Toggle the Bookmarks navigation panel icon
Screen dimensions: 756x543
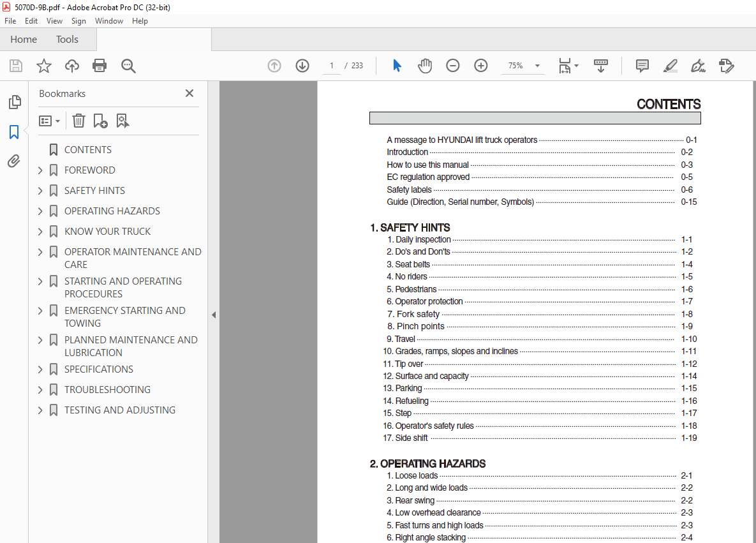pyautogui.click(x=14, y=132)
